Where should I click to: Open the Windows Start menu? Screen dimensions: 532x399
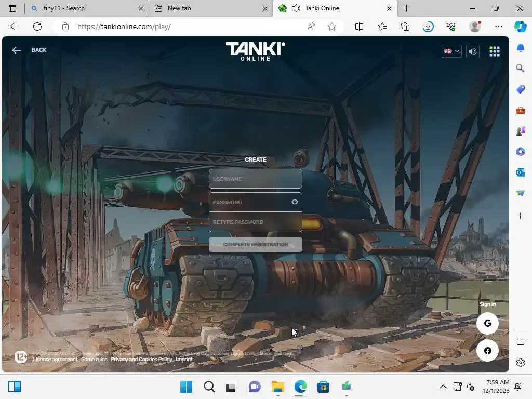[x=186, y=387]
